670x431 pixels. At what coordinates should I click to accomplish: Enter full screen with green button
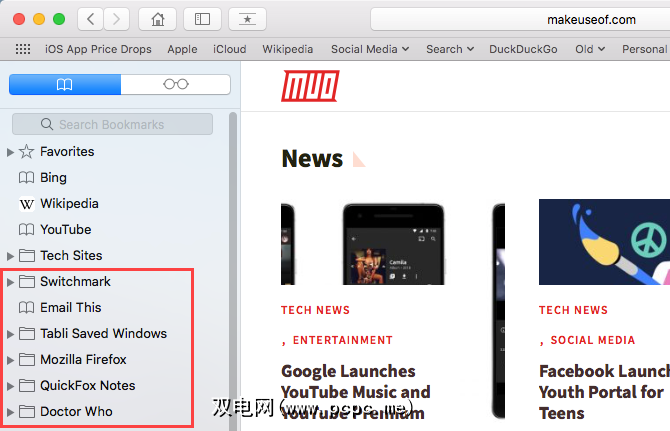coord(59,19)
